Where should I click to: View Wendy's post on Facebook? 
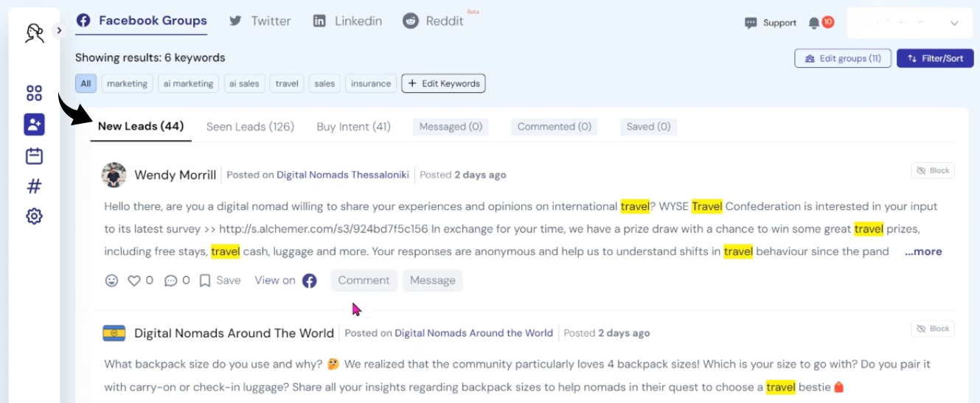(285, 281)
